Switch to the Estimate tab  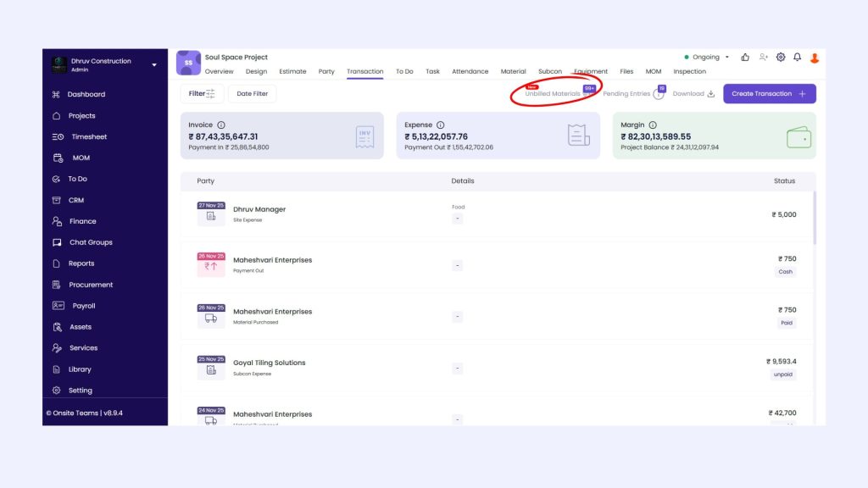click(292, 72)
